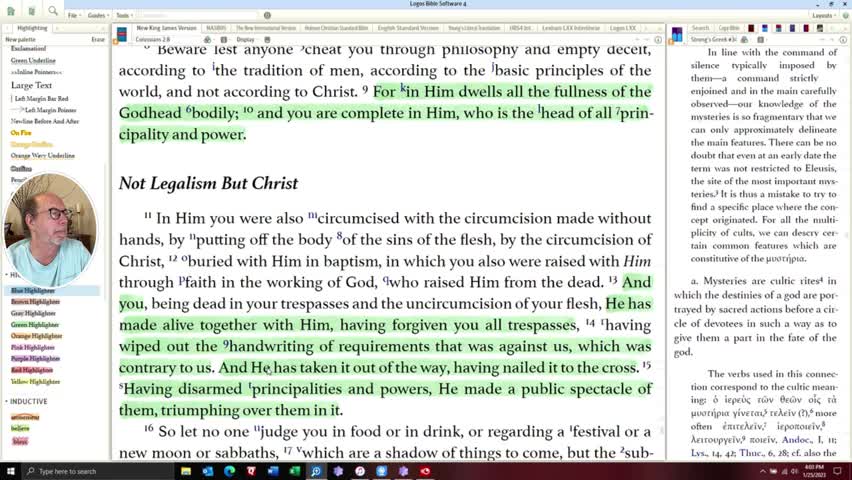Open the Display dropdown in Bible panel

246,40
